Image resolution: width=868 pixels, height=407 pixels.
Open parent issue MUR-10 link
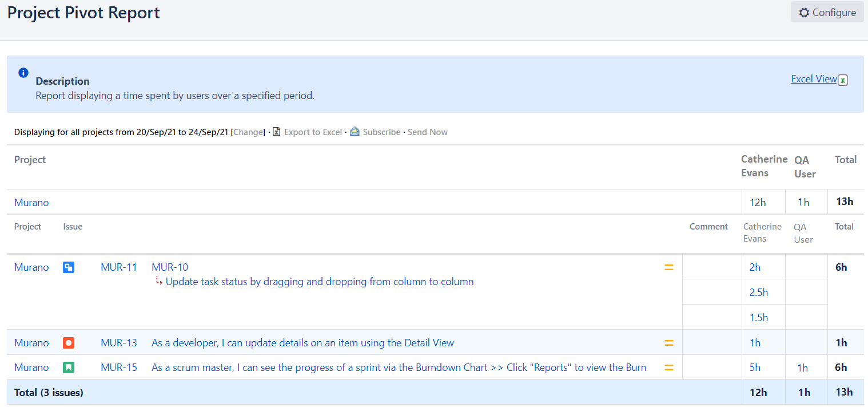170,267
